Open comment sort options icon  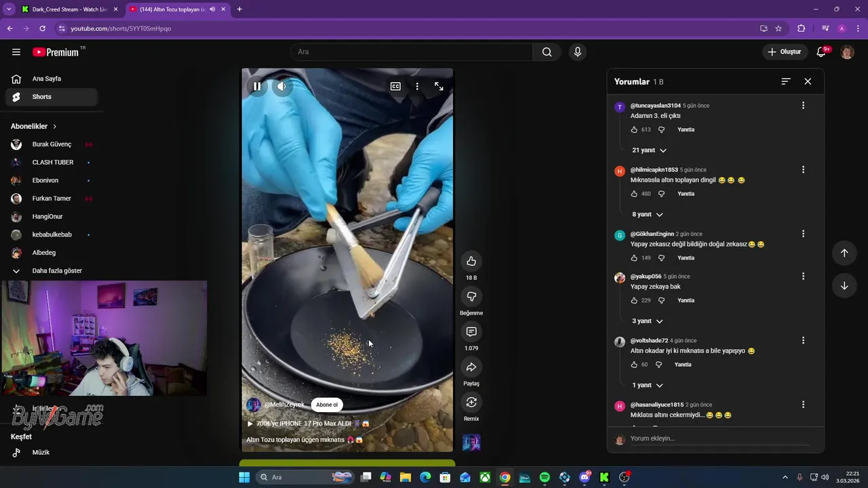[x=786, y=81]
